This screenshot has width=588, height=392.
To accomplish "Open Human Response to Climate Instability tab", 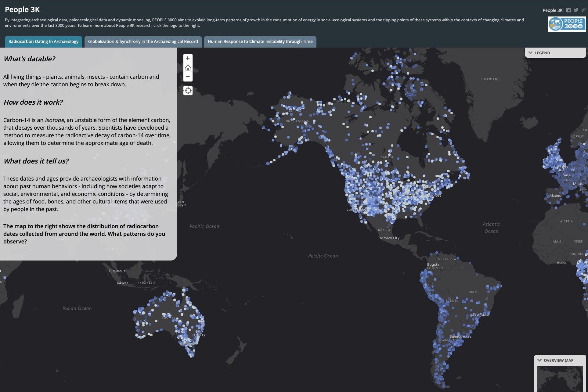I will pyautogui.click(x=260, y=41).
